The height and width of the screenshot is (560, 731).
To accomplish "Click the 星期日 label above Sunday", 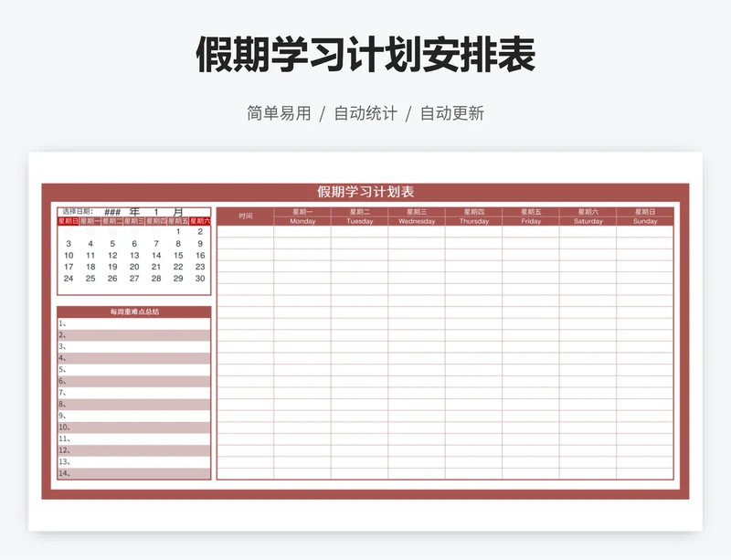I will [645, 212].
